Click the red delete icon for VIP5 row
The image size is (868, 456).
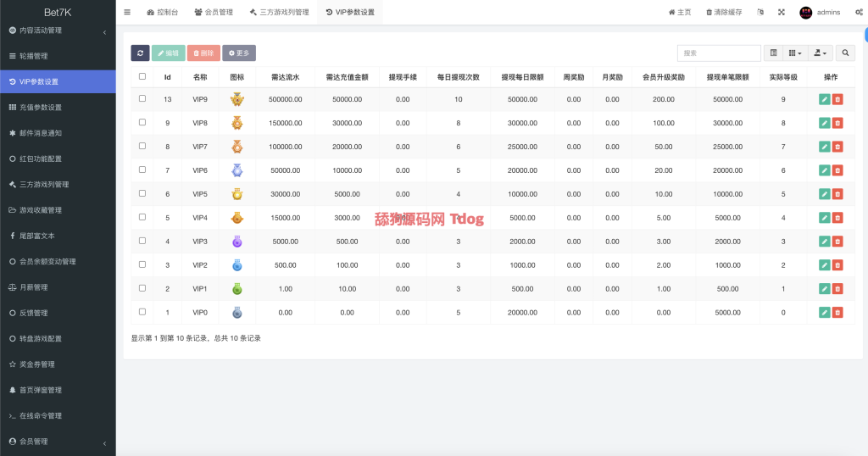[x=837, y=194]
